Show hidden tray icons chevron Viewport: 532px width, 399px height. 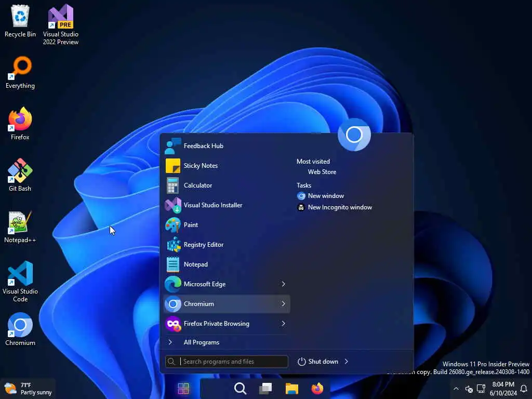pyautogui.click(x=456, y=389)
